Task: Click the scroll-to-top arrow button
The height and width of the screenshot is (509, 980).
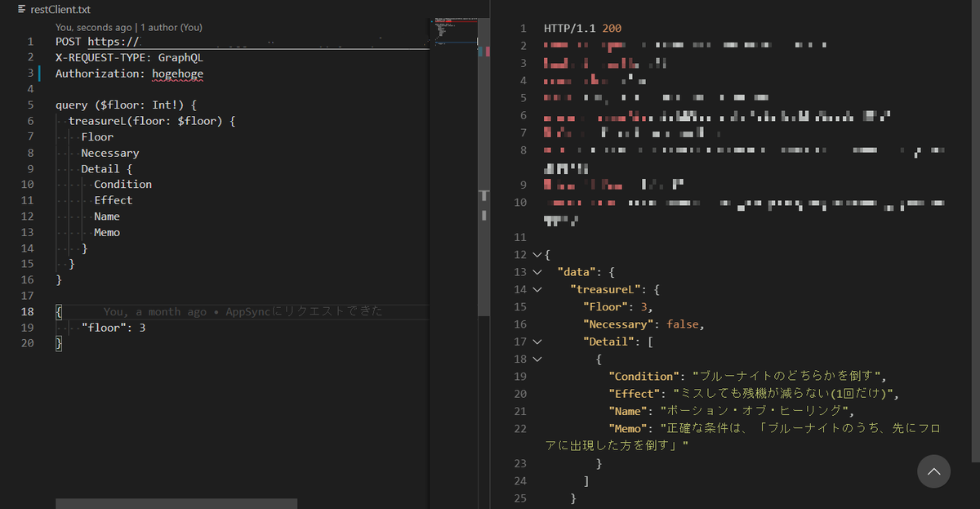Action: click(934, 471)
